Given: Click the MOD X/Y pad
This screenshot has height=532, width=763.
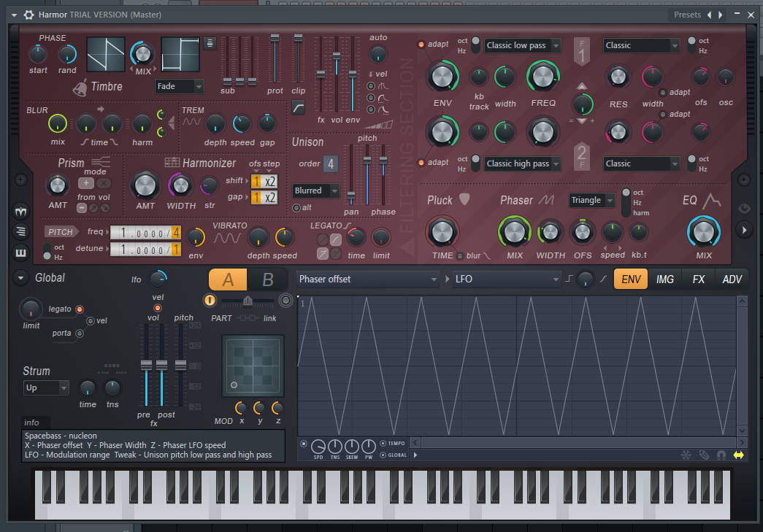Looking at the screenshot, I should 253,365.
